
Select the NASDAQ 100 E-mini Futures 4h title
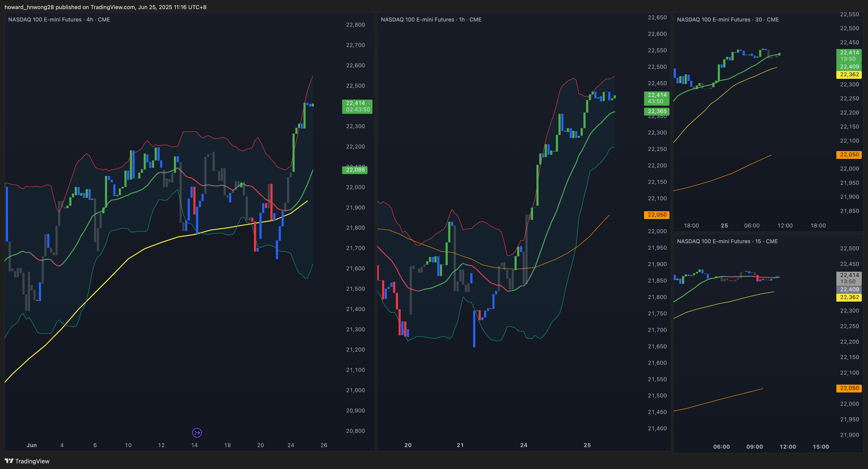click(59, 19)
